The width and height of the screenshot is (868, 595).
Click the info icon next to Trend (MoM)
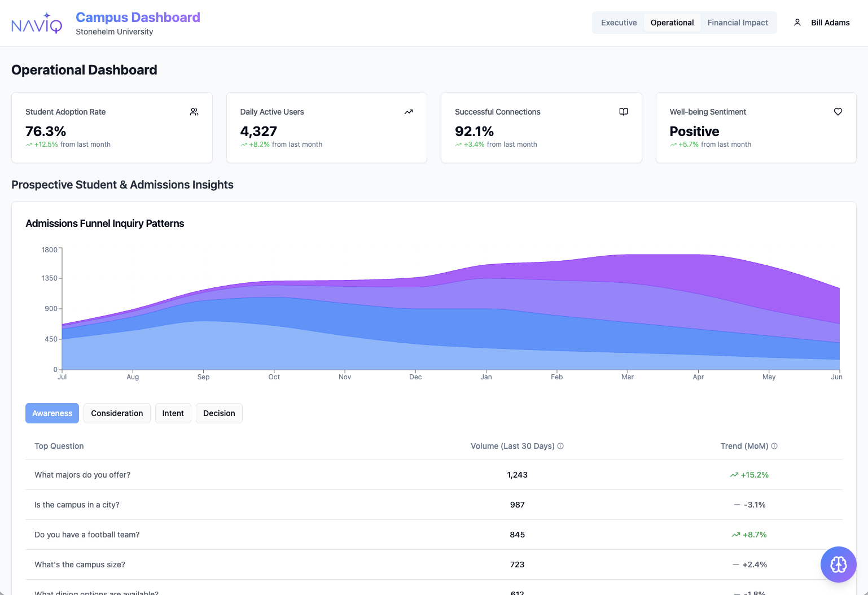(774, 446)
